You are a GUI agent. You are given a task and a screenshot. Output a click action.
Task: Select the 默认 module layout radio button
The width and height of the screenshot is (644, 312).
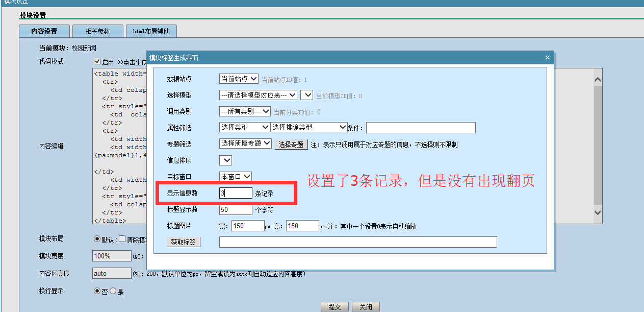pos(97,239)
